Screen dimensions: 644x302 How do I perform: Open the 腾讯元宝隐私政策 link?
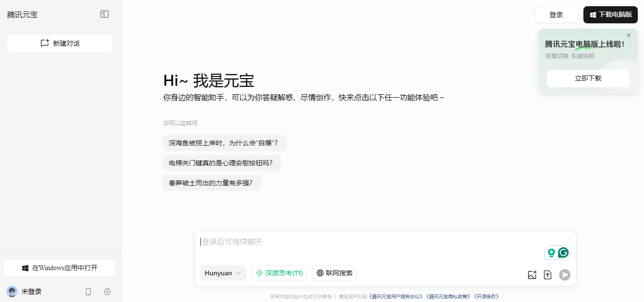point(448,296)
